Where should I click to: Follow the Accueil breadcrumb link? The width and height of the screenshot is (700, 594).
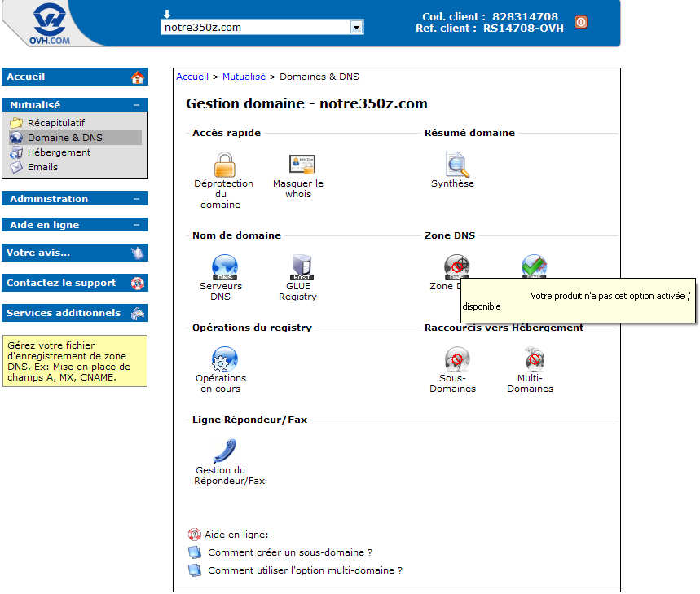(192, 77)
